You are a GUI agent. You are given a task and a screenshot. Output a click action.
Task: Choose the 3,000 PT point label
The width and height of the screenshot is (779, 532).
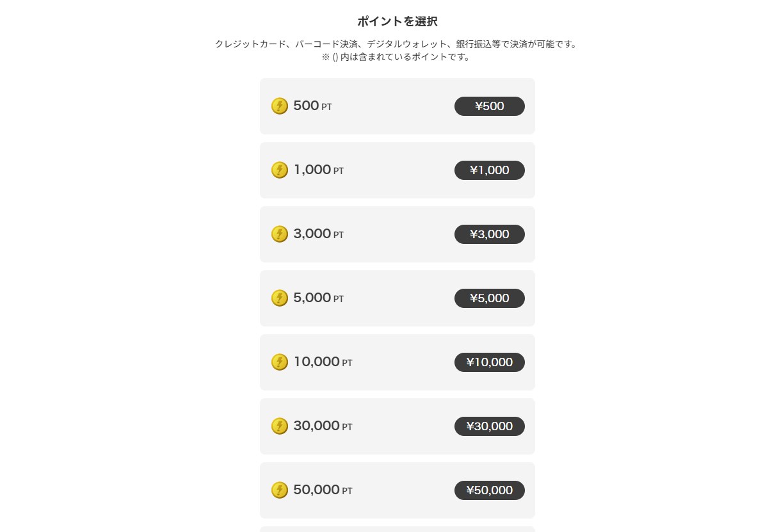[x=318, y=234]
